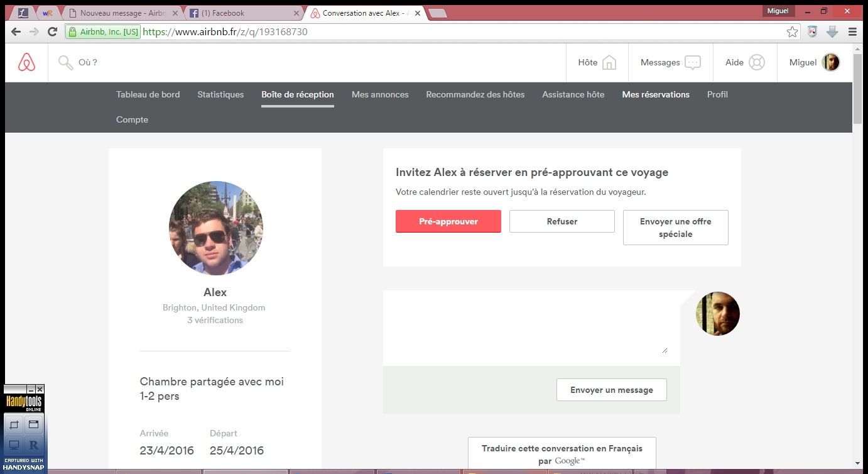Go to Statistiques in navigation bar
The height and width of the screenshot is (474, 868).
(x=220, y=94)
